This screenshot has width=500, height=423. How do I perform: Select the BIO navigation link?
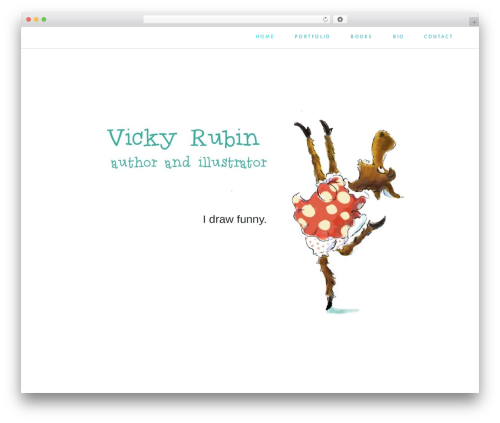[x=398, y=36]
